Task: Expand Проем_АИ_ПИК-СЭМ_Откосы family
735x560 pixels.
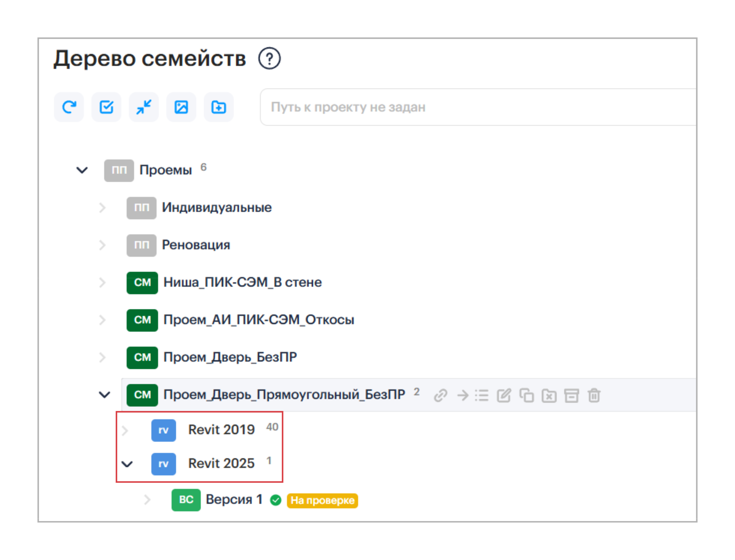Action: point(102,320)
